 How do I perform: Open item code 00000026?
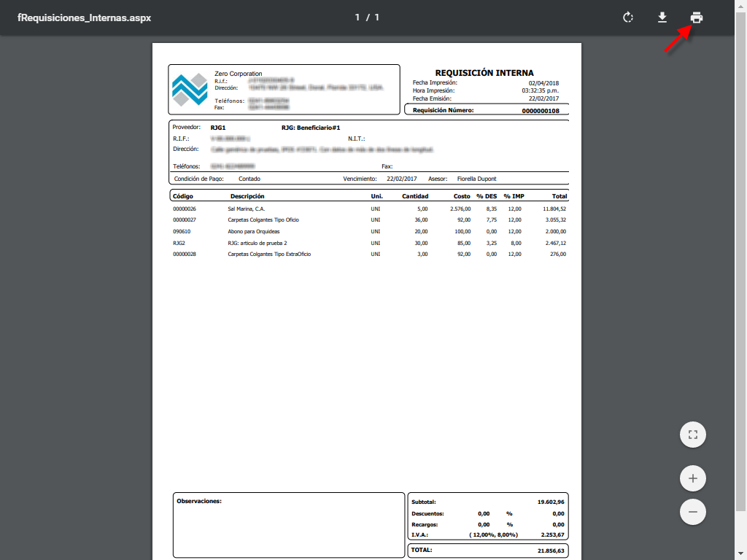(185, 209)
